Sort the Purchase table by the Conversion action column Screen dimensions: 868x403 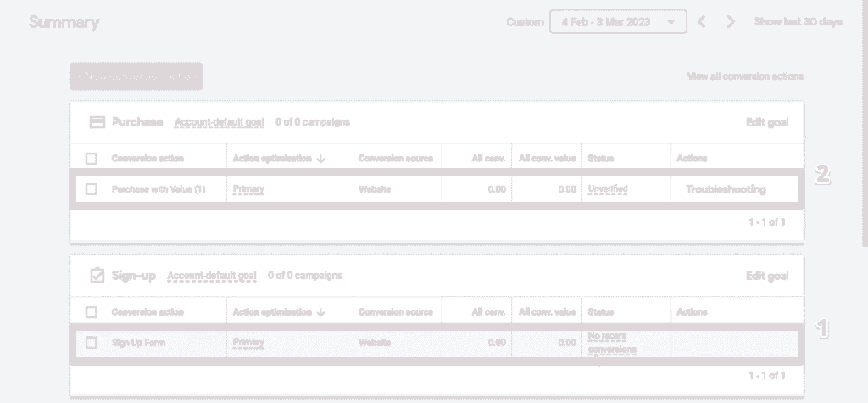[x=147, y=159]
